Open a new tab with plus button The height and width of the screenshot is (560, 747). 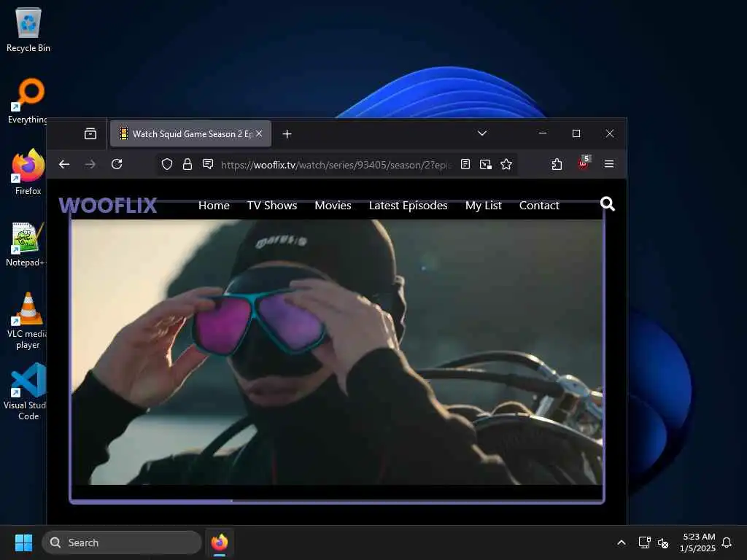point(287,134)
